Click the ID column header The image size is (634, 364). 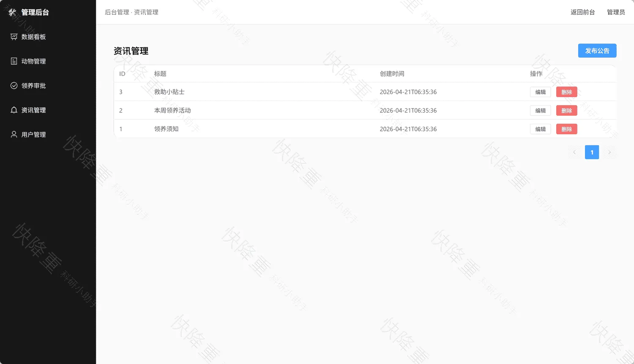(x=122, y=74)
